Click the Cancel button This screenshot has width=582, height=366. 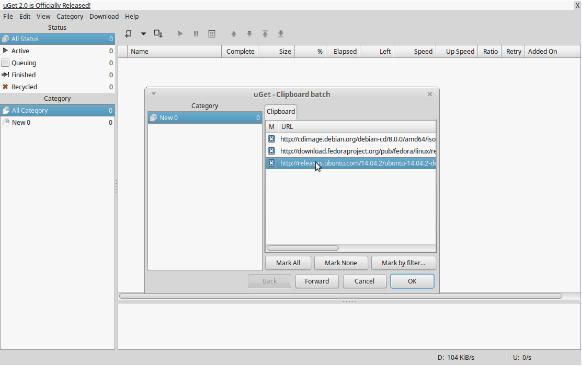[364, 281]
